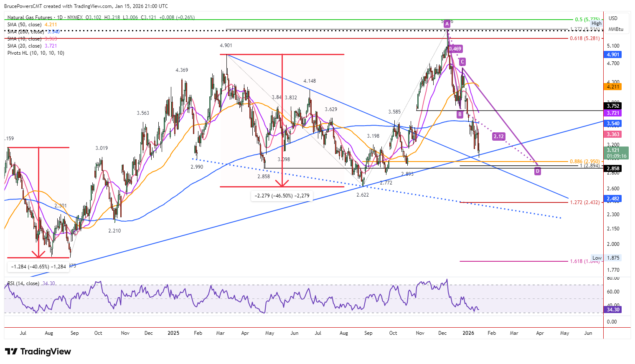635x364 pixels.
Task: Click the orange 4.211 price axis tag
Action: point(613,87)
